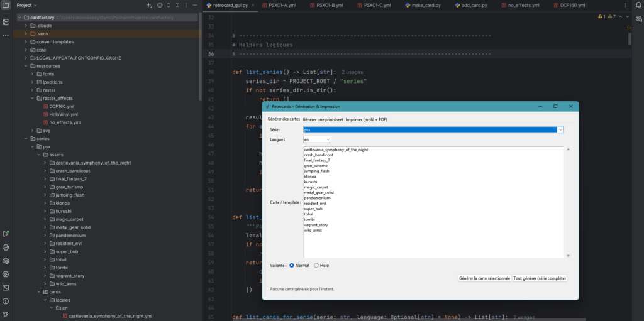Open the Project view dropdown chevron
Image resolution: width=644 pixels, height=321 pixels.
click(35, 5)
